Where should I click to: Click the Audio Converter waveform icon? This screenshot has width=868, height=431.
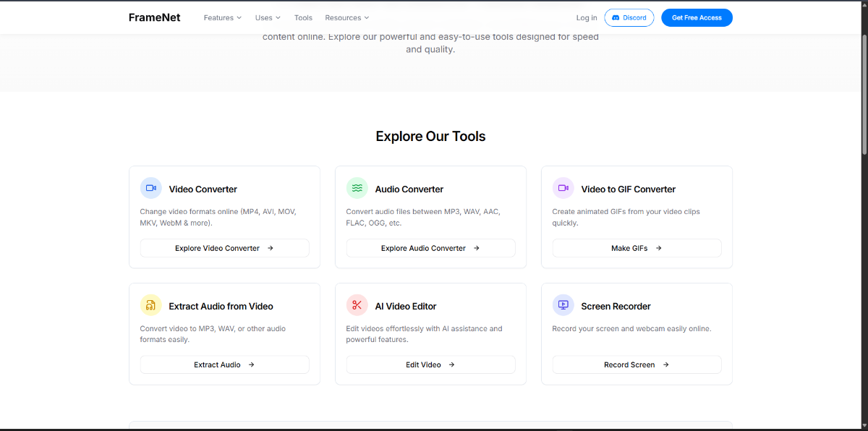coord(357,188)
